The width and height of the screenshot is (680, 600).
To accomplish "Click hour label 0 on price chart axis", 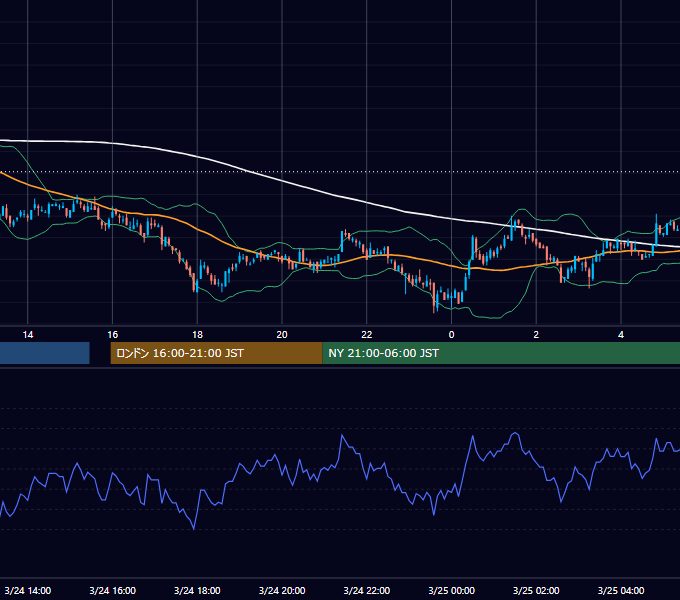I will [x=451, y=335].
